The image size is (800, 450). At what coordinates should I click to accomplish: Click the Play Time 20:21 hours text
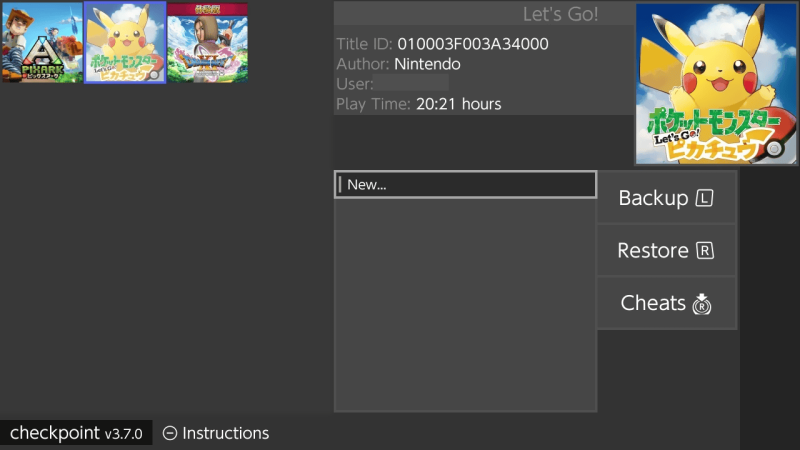pos(418,104)
